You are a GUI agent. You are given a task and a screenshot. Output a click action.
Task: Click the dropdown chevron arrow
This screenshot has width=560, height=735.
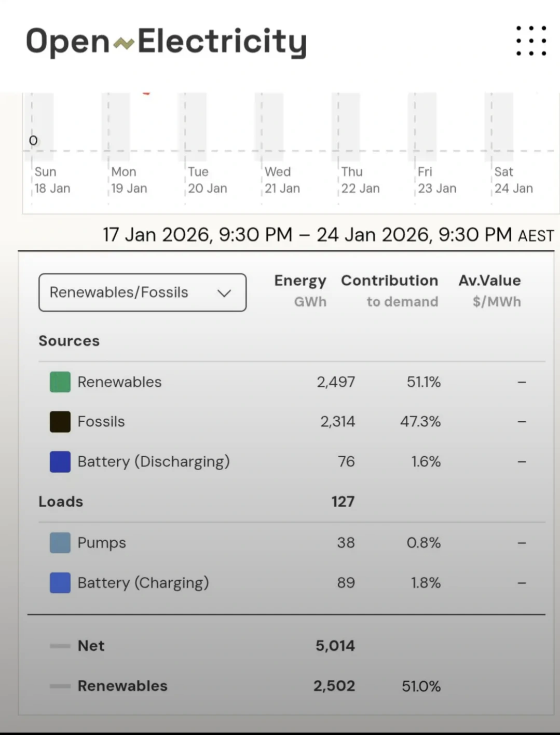(x=224, y=293)
